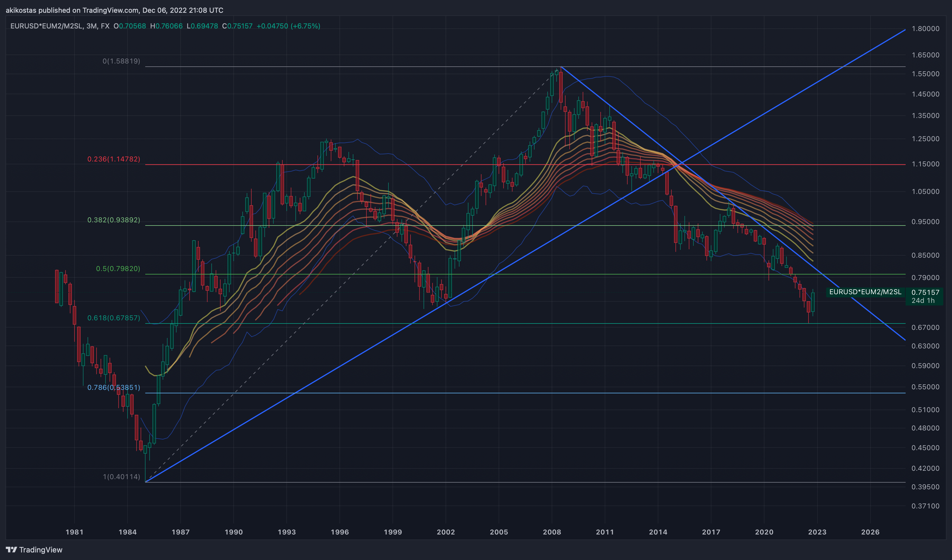Screen dimensions: 952x560
Task: Click the 24d 1h countdown label
Action: coord(923,301)
